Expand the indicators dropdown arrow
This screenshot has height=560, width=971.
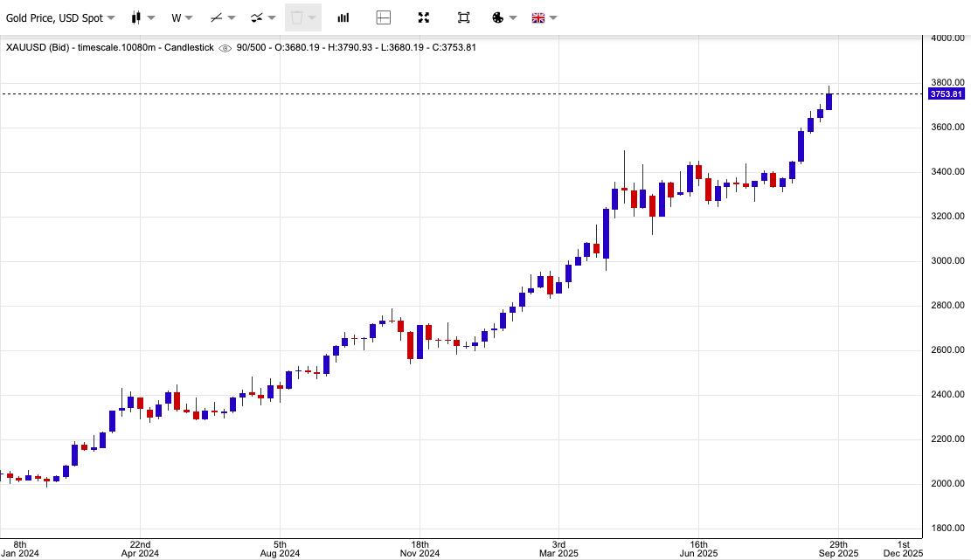272,18
